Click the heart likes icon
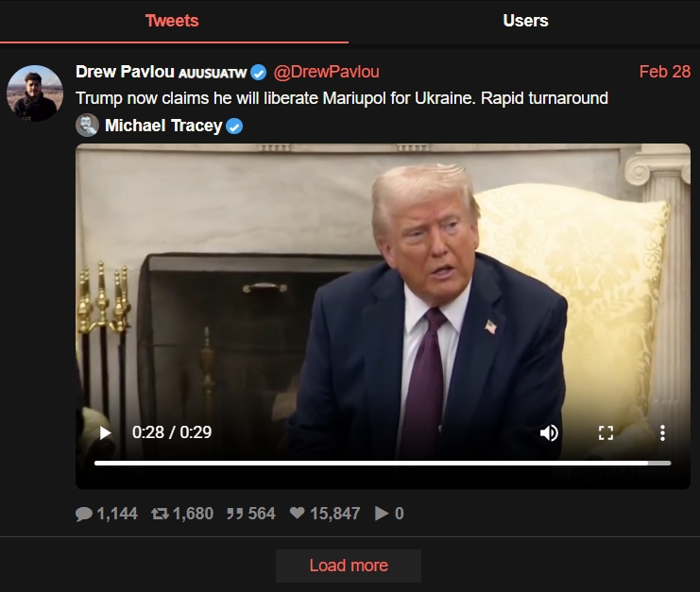The image size is (700, 592). click(x=297, y=513)
